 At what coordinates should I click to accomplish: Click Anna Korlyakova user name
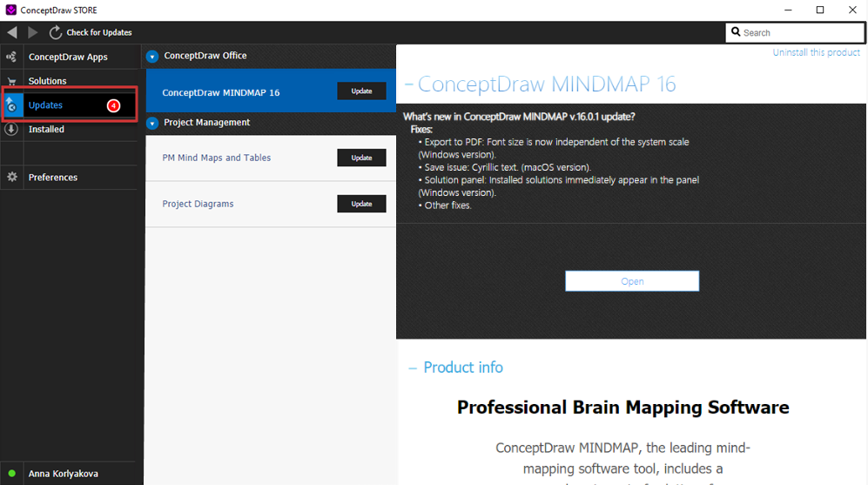click(x=63, y=474)
